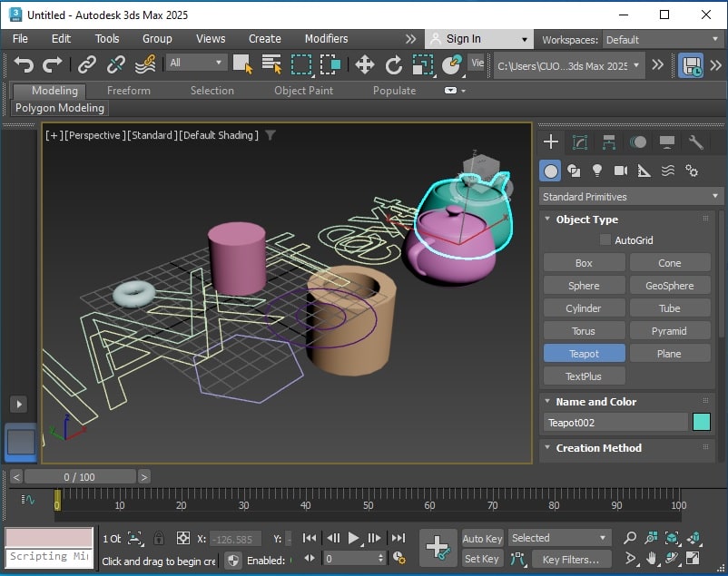The width and height of the screenshot is (728, 576).
Task: Open the Display command panel tab
Action: [667, 142]
